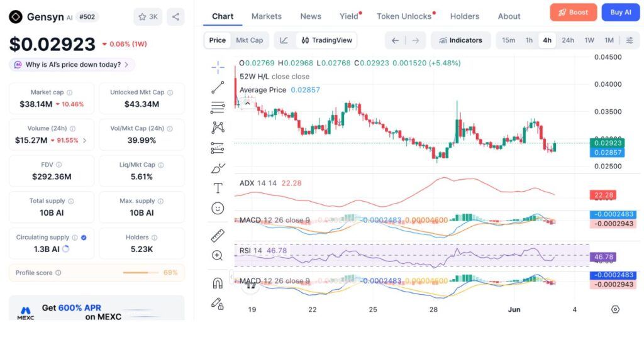This screenshot has height=362, width=644.
Task: Activate the zoom in tool
Action: click(x=217, y=255)
